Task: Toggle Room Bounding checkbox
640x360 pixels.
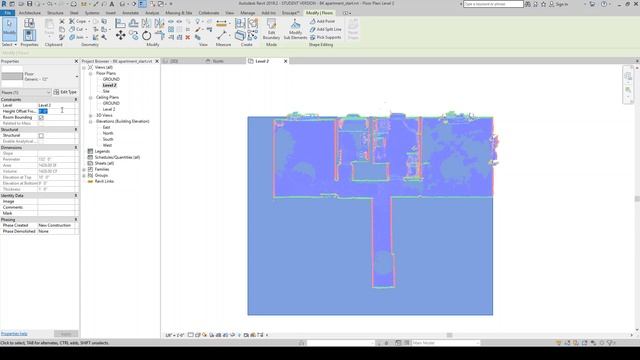Action: (41, 118)
